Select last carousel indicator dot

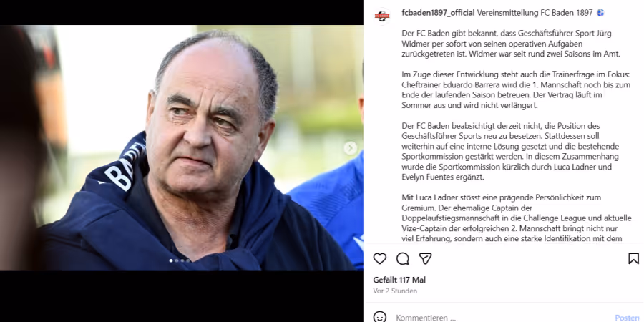pos(188,260)
